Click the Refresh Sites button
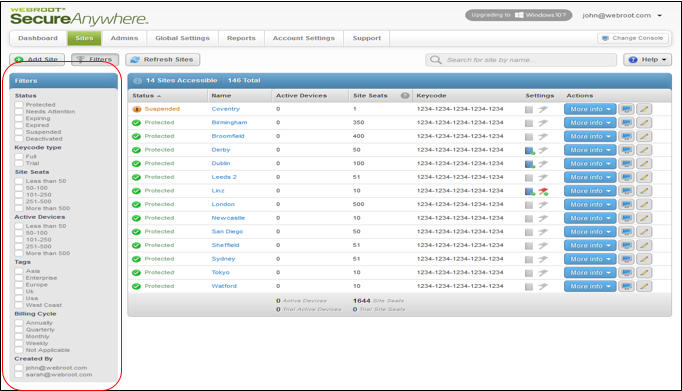The height and width of the screenshot is (391, 682). (163, 60)
